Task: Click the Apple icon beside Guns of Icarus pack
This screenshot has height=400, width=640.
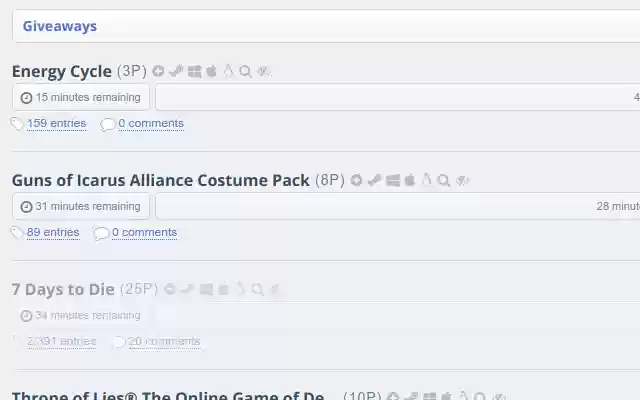Action: 410,180
